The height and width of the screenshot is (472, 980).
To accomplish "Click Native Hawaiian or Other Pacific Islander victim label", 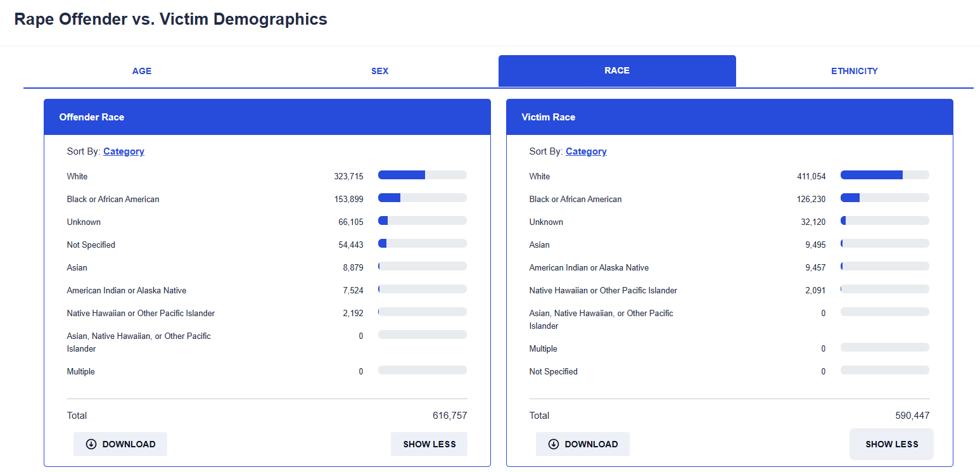I will click(x=603, y=290).
